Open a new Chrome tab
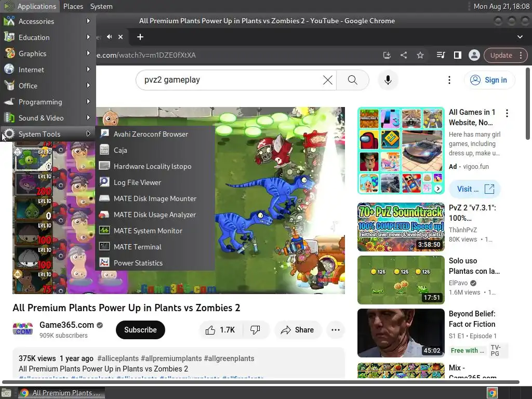532x399 pixels. point(140,37)
